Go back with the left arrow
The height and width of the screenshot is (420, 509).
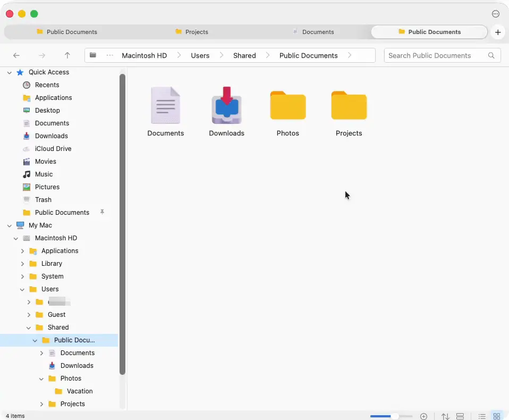coord(16,55)
